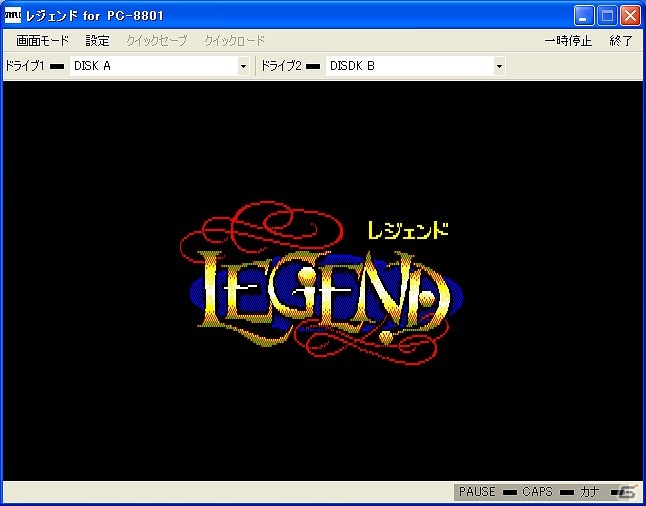
Task: Expand the ドライブ2 disk dropdown arrow
Action: (499, 66)
